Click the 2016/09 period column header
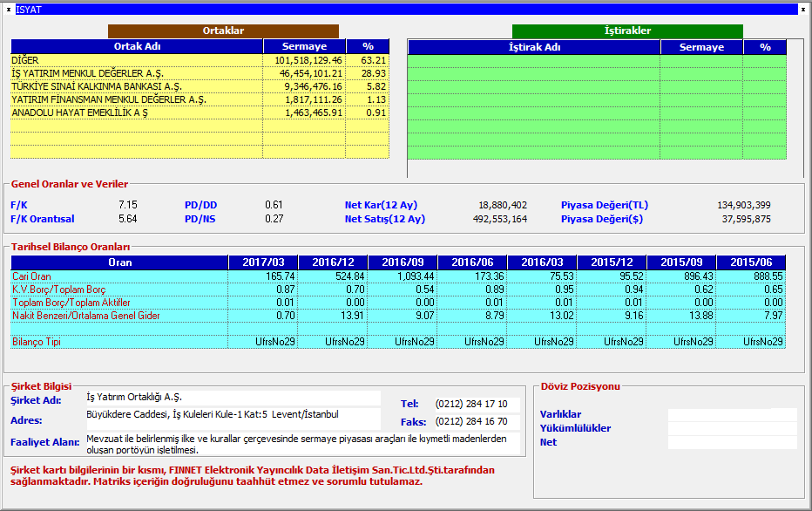Screen dimensions: 812x511 pyautogui.click(x=403, y=262)
